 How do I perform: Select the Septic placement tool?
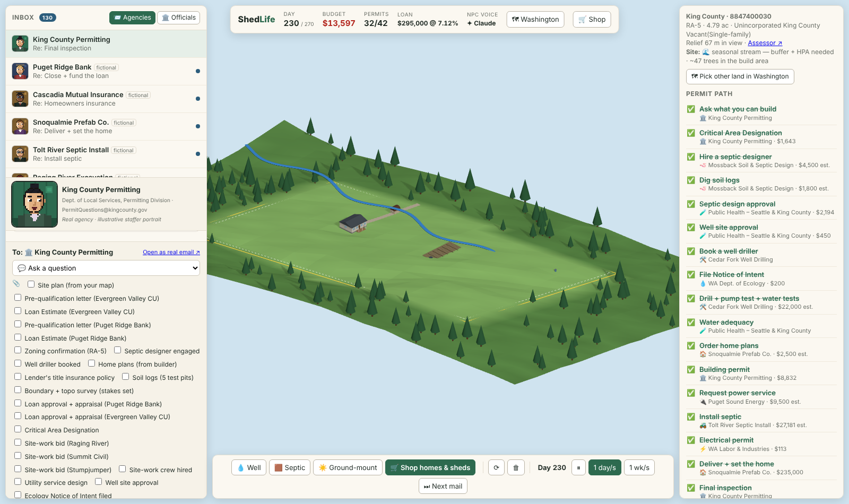[290, 467]
